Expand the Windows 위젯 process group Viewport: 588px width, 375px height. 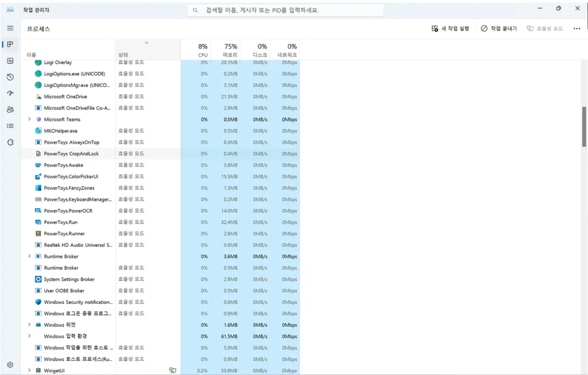(x=29, y=324)
